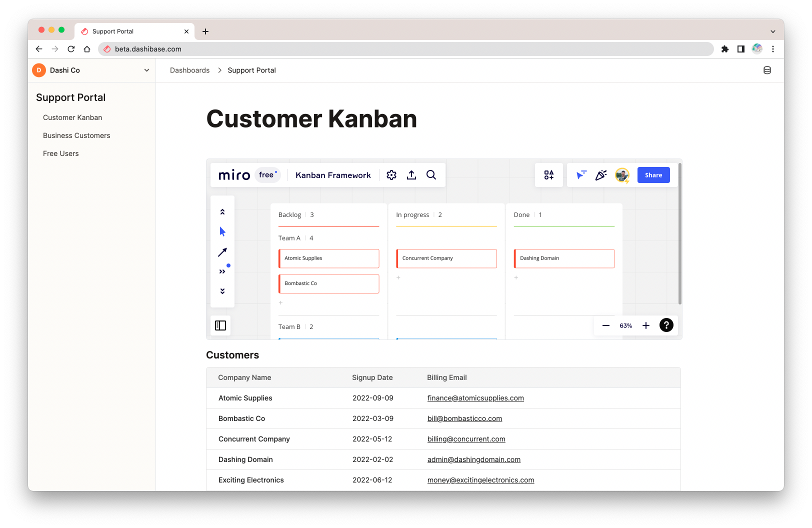Click the Miro Share button
The image size is (812, 528).
tap(653, 175)
